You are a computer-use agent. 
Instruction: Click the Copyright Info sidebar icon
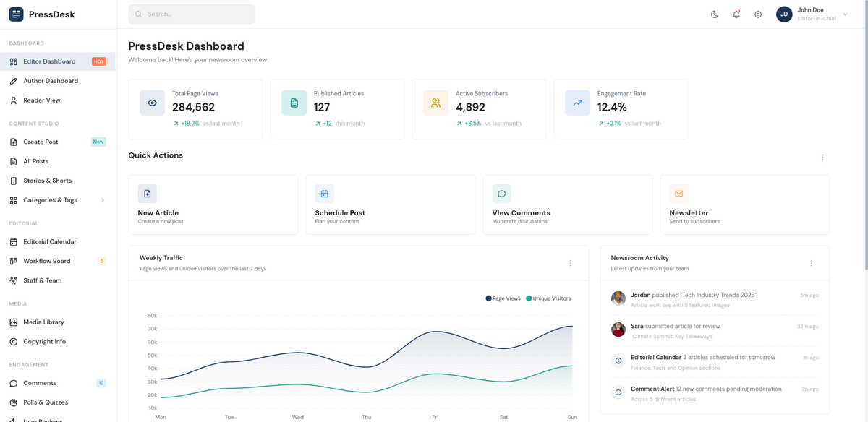click(14, 341)
